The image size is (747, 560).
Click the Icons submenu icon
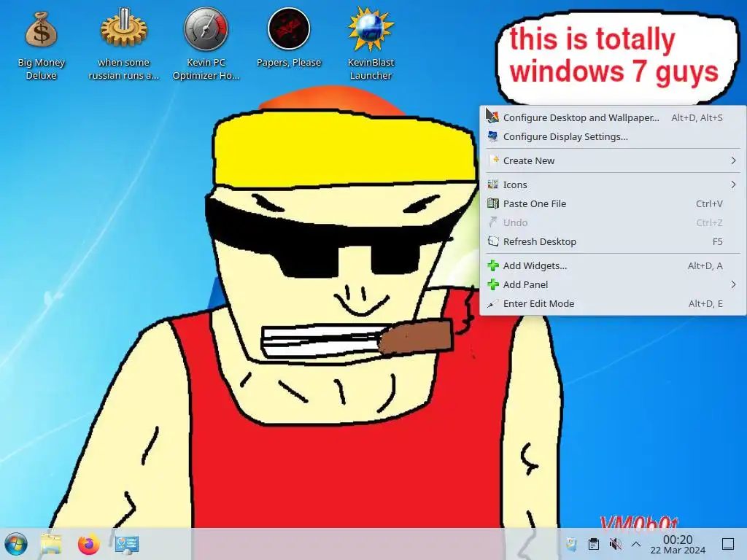493,184
